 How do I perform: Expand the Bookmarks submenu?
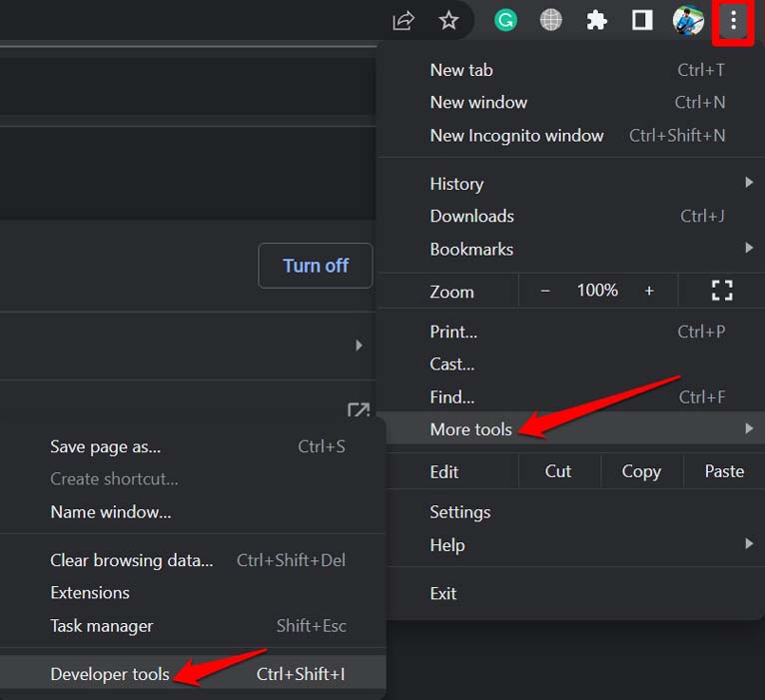[571, 250]
